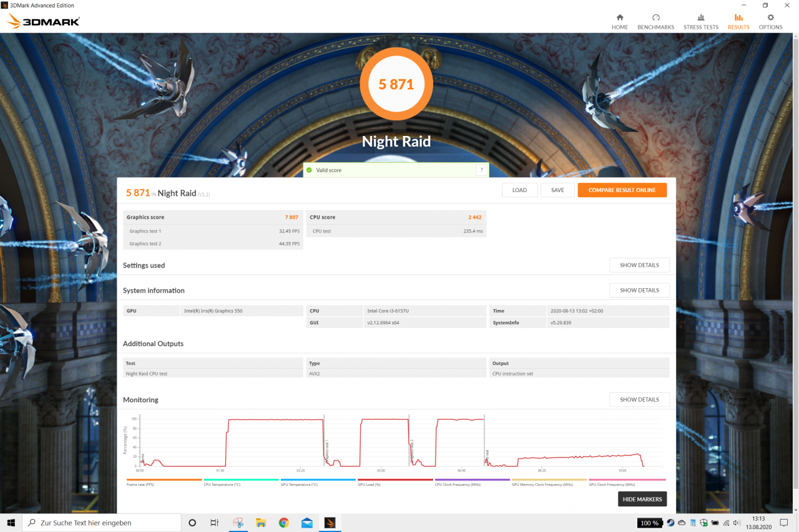Screen dimensions: 799x532
Task: Click Graphics test 1 row 32.45 FPS
Action: (213, 231)
